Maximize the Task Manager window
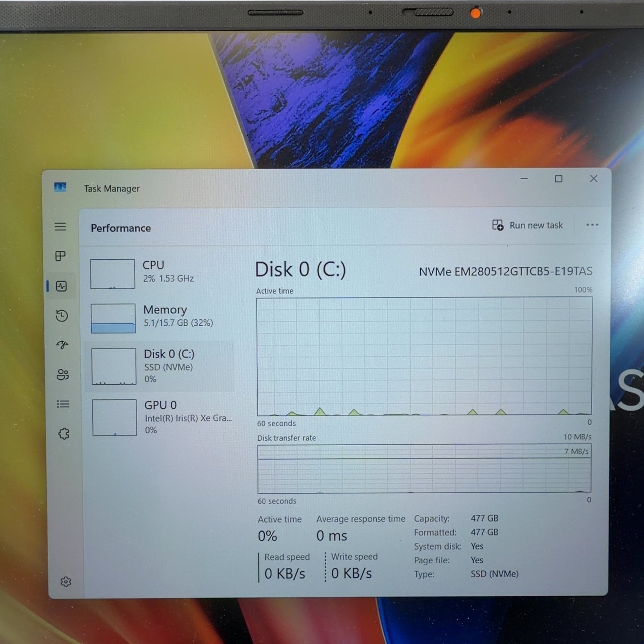 tap(558, 179)
